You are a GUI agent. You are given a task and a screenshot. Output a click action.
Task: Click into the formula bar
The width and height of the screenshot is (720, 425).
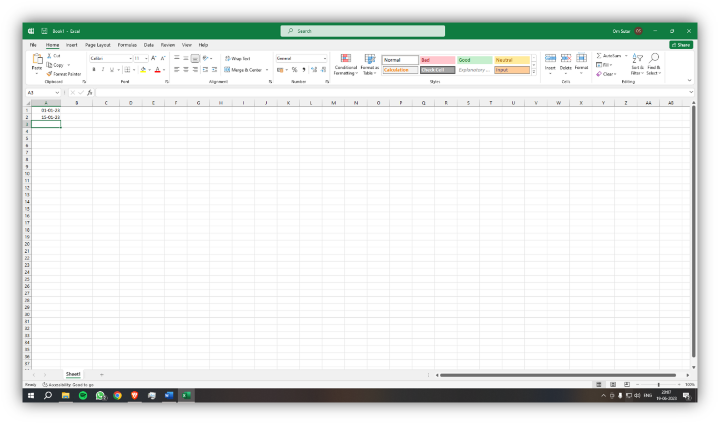click(390, 93)
